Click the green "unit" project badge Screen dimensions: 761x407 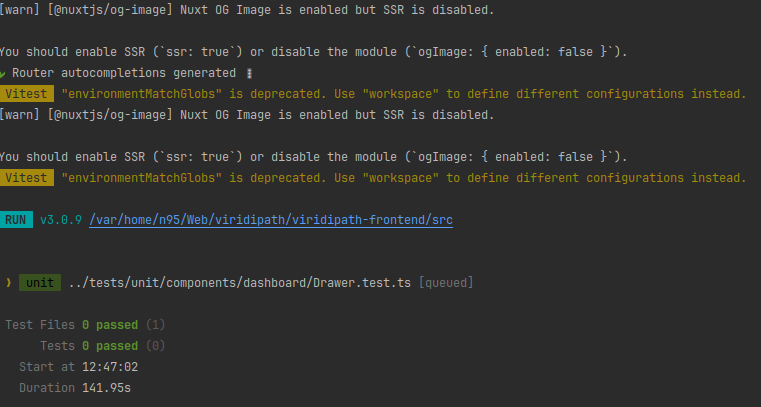click(x=40, y=283)
